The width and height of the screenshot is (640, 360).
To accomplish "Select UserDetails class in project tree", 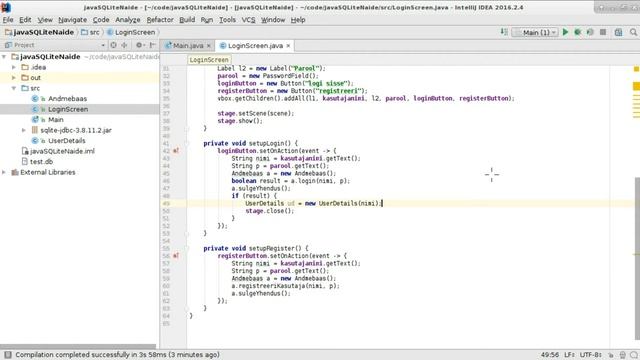I will pos(67,141).
